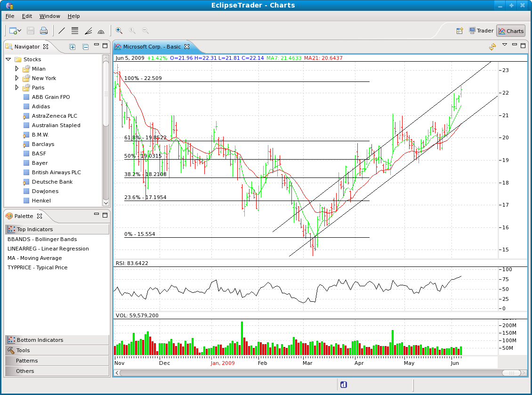The width and height of the screenshot is (532, 395).
Task: Expand all items in Navigator
Action: 73,47
